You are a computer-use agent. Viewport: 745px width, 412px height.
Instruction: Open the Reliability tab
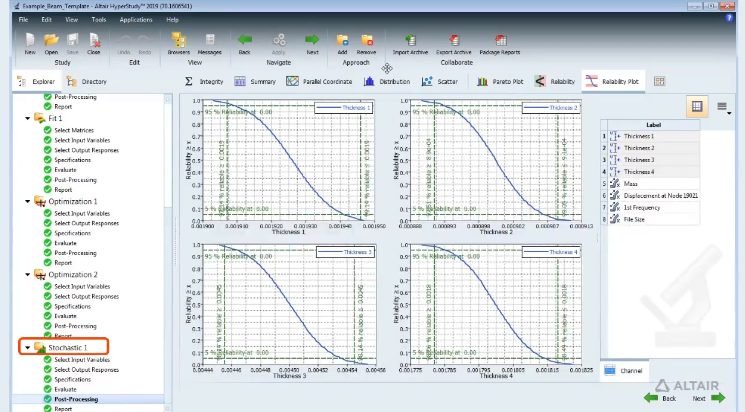click(x=554, y=82)
